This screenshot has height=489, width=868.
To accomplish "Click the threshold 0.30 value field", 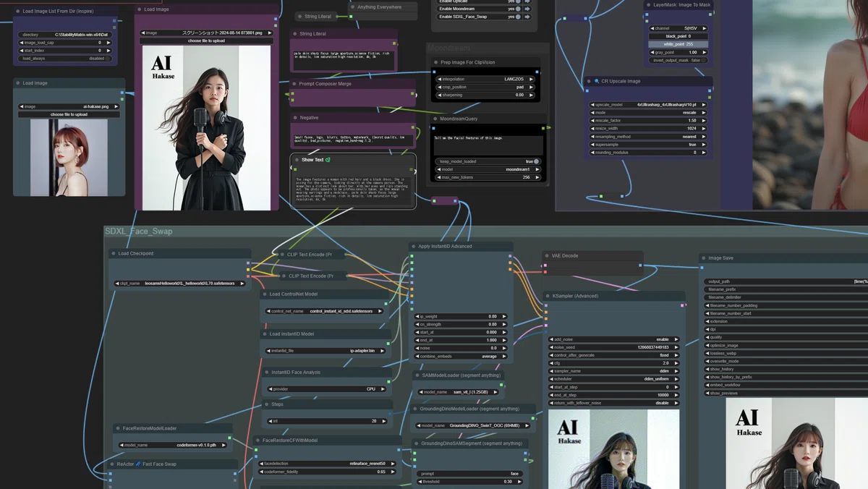I will [471, 482].
